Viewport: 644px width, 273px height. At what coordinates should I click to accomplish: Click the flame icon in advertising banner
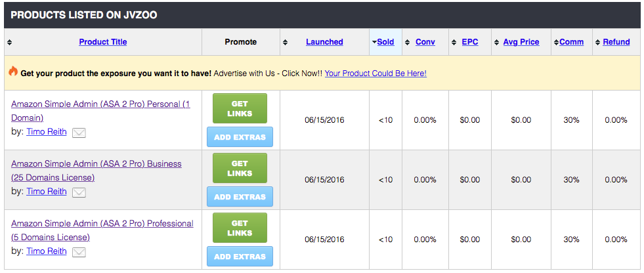(12, 72)
